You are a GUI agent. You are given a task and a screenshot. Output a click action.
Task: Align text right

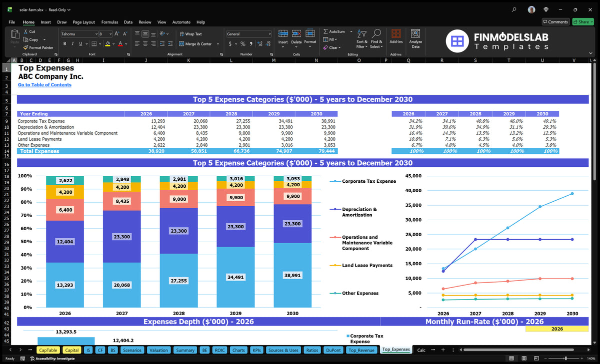pos(153,44)
